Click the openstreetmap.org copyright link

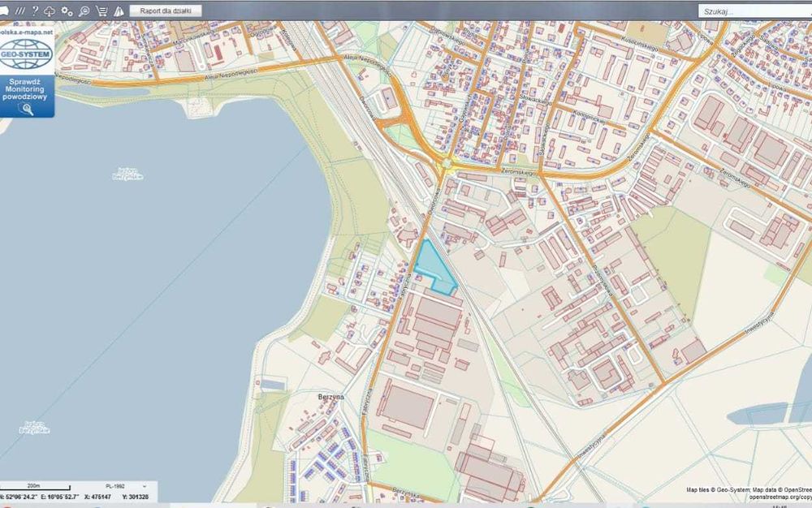pos(780,497)
